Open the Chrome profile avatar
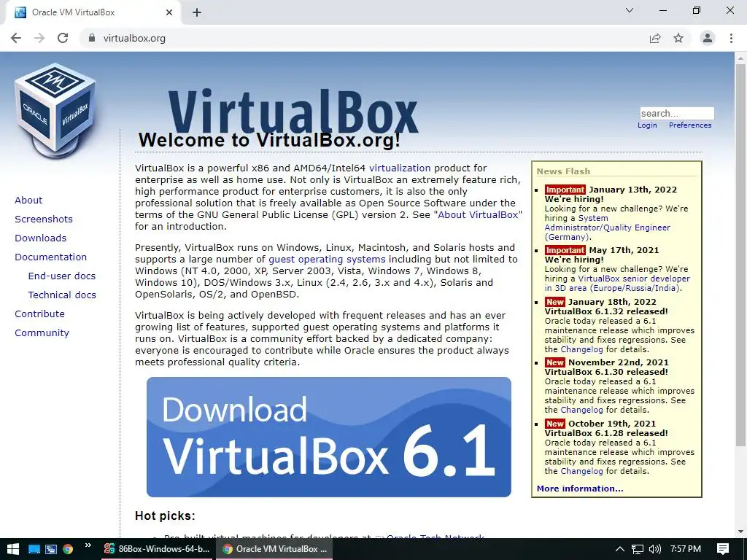 point(708,38)
